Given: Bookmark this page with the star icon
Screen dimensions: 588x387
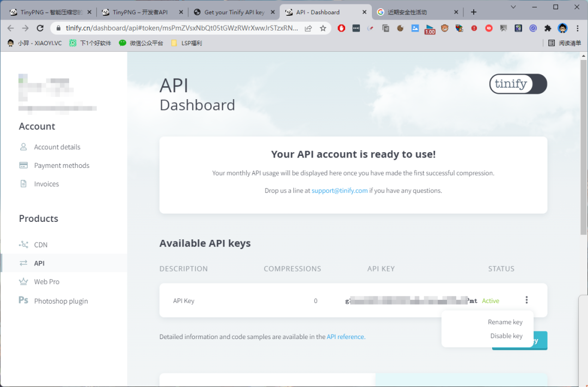Looking at the screenshot, I should [x=323, y=28].
